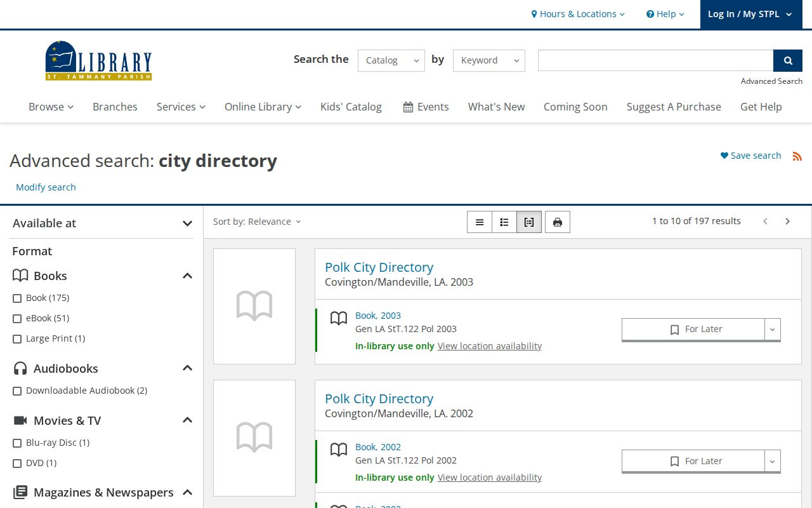Check the DVD (1) filter
Viewport: 812px width, 508px height.
pos(17,464)
